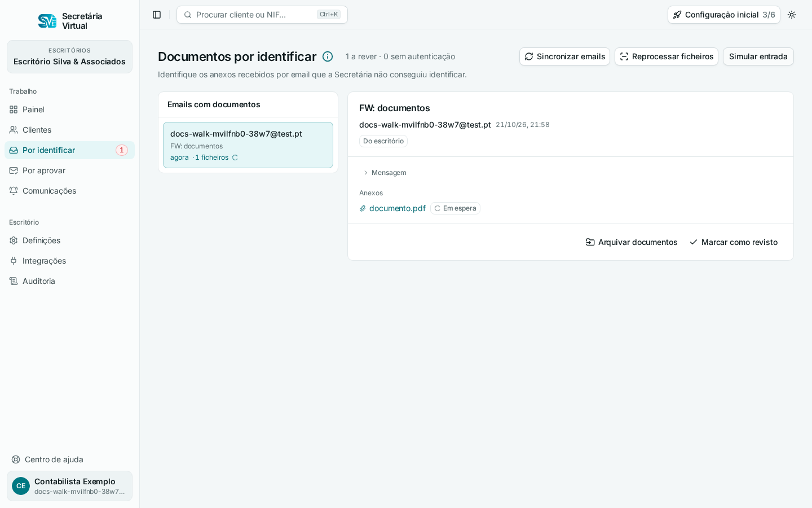Screen dimensions: 812x508
Task: Toggle the sidebar panel icon
Action: pos(157,15)
